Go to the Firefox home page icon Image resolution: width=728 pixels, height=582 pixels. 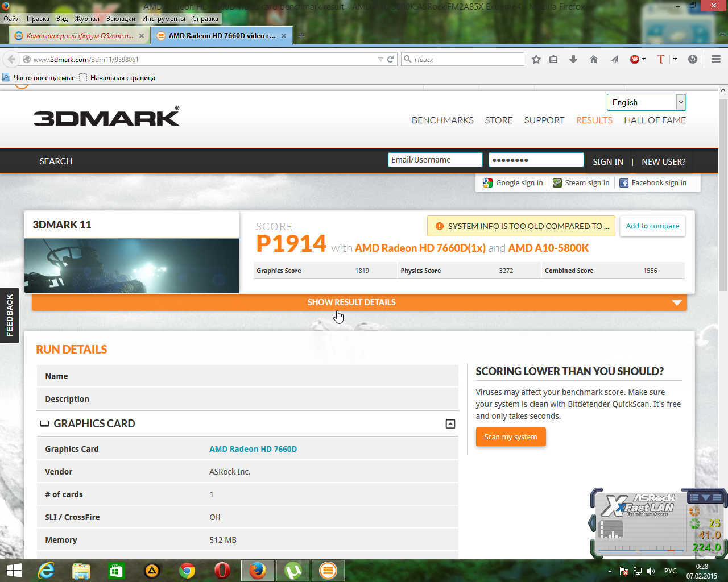tap(594, 59)
